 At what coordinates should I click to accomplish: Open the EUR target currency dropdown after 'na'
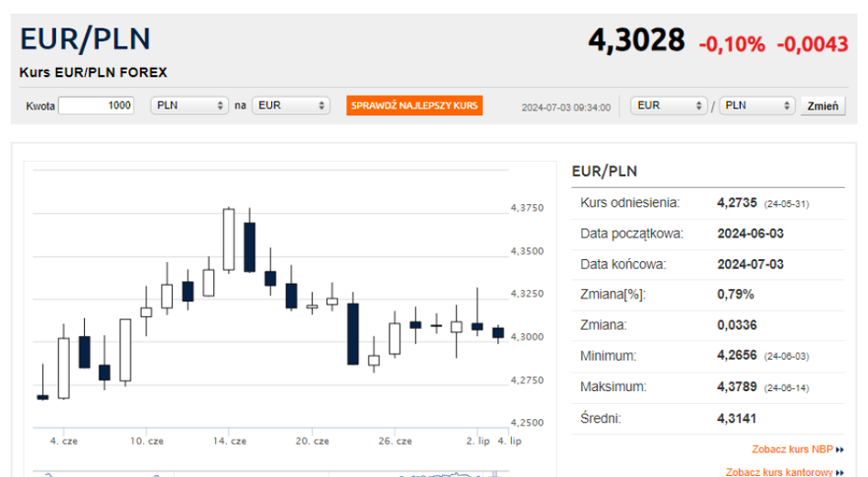tap(291, 105)
